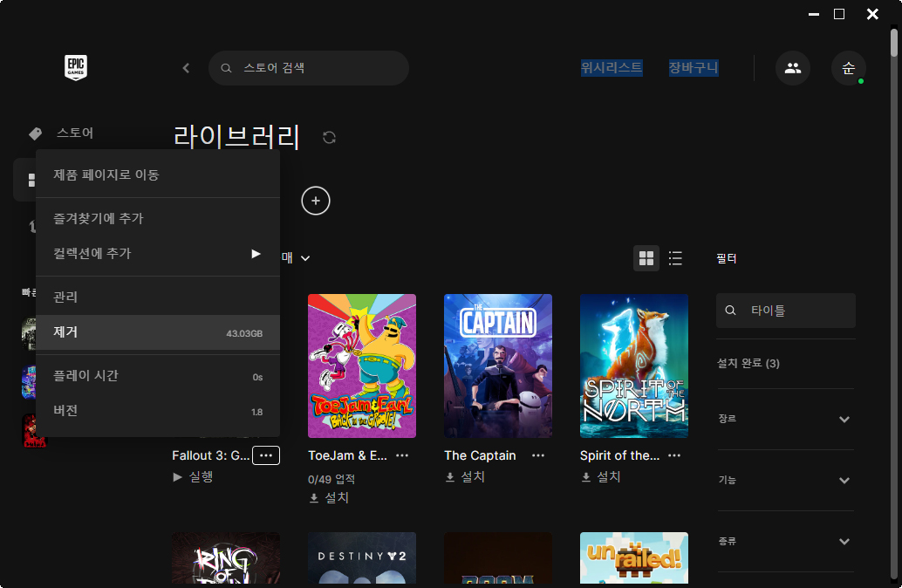Add a new collection with plus button
Image resolution: width=902 pixels, height=588 pixels.
(316, 201)
